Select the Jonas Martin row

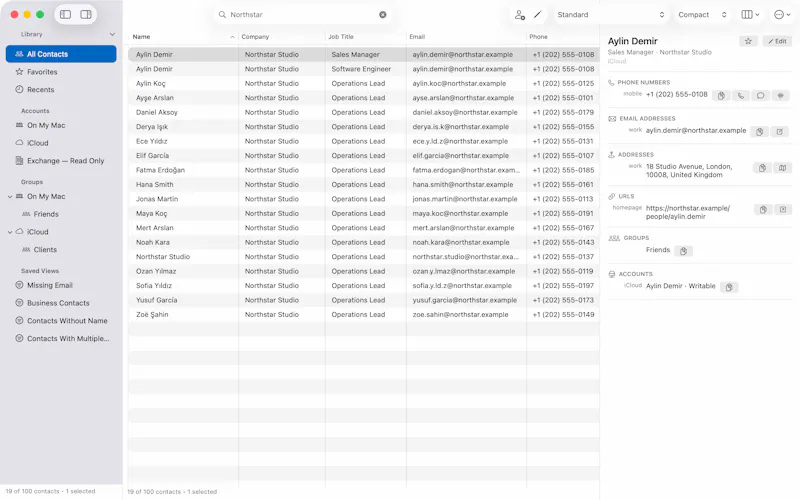point(364,199)
